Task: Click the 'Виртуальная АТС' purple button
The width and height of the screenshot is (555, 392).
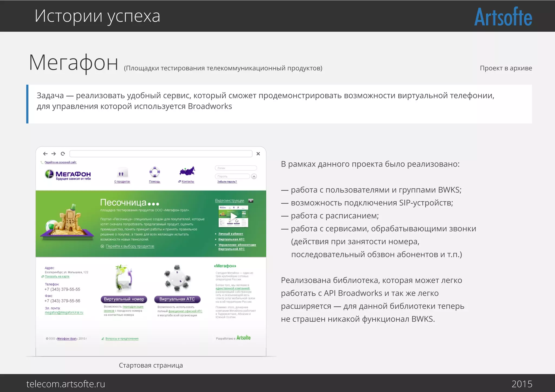Action: coord(177,299)
